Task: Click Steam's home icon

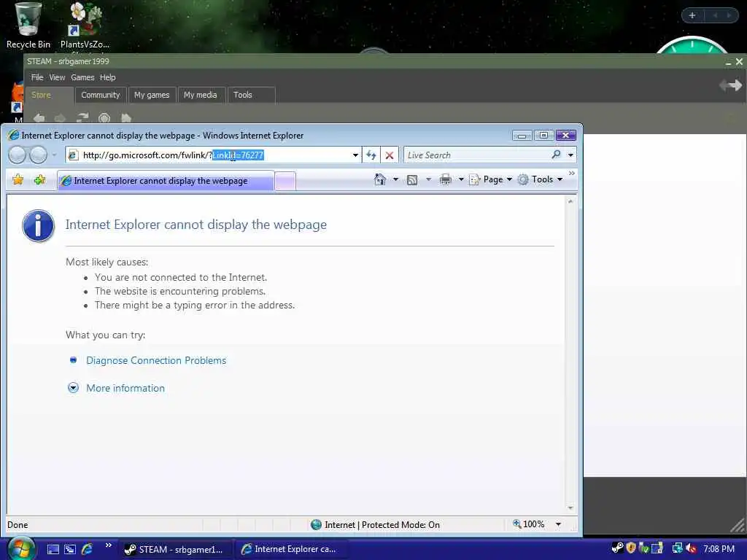Action: tap(126, 117)
